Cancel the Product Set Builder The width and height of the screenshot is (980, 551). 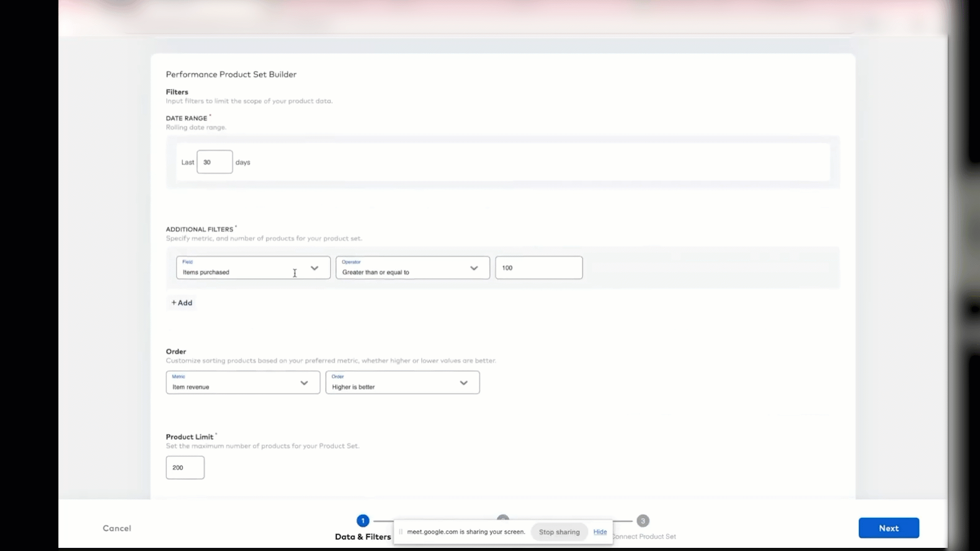click(117, 528)
